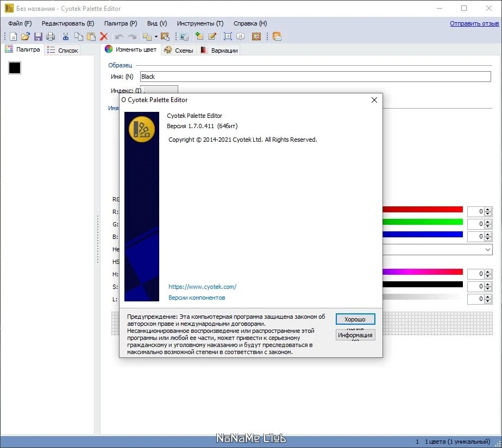The image size is (502, 448).
Task: Switch to the Схемы tab
Action: point(179,51)
